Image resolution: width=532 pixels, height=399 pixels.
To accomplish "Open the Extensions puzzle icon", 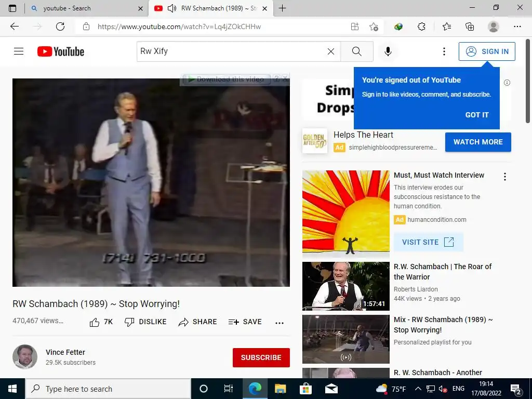I will (x=421, y=26).
